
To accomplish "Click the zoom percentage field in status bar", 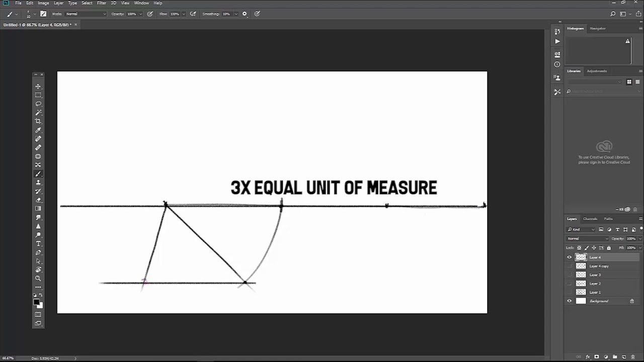I will (8, 358).
